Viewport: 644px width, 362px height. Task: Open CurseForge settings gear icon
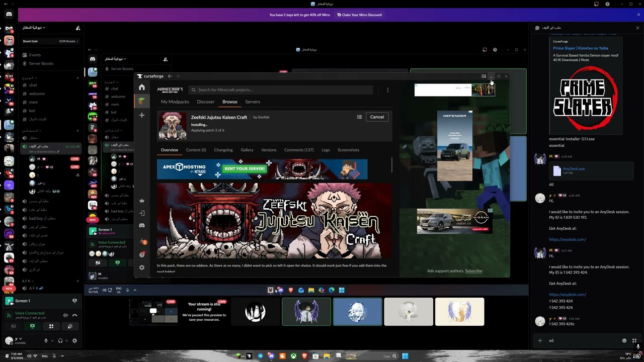point(142,267)
